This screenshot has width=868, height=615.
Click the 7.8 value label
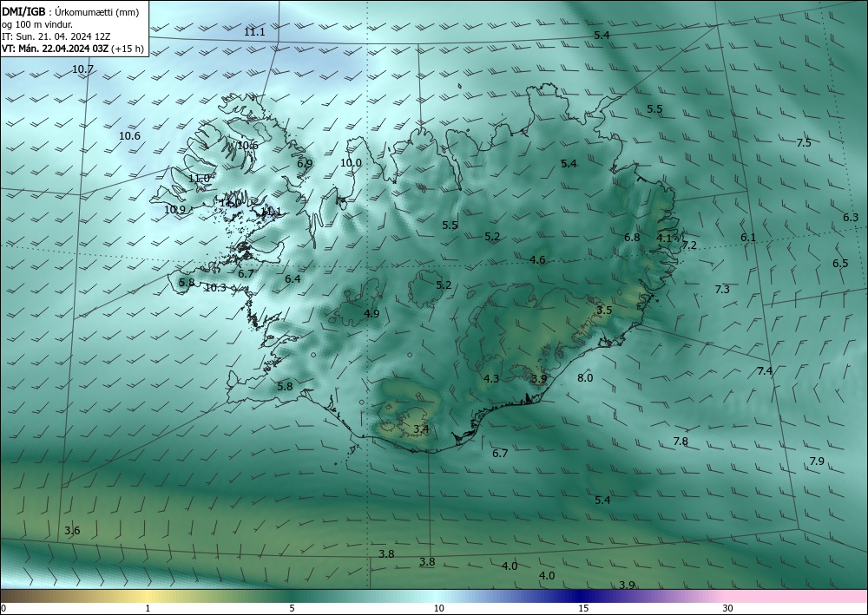tap(681, 442)
